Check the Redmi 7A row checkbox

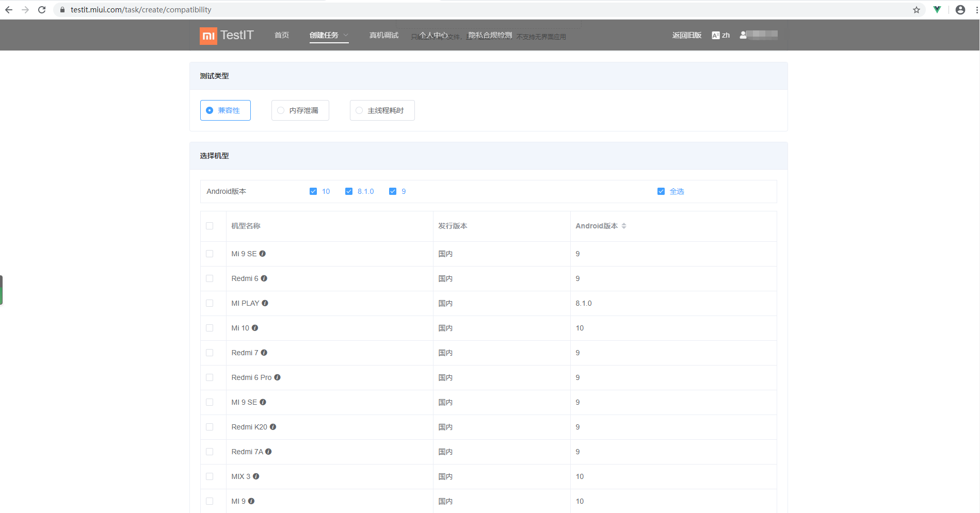pyautogui.click(x=210, y=452)
